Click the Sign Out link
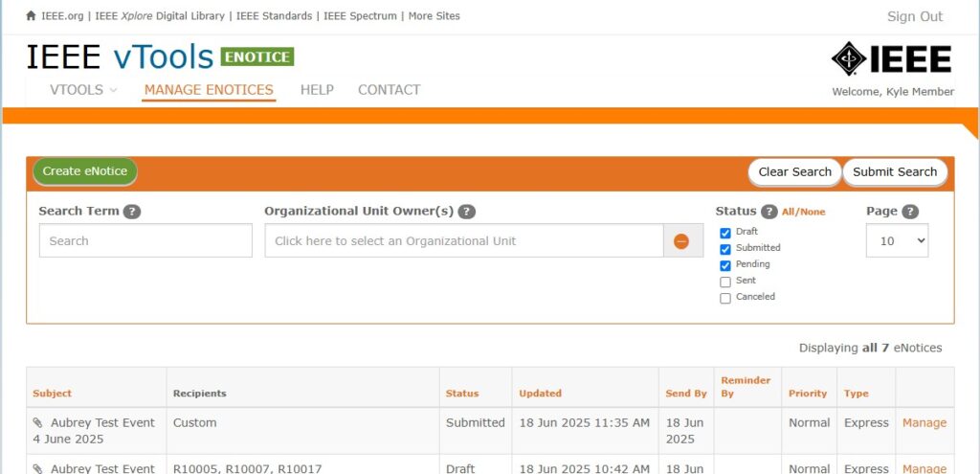 [x=914, y=17]
